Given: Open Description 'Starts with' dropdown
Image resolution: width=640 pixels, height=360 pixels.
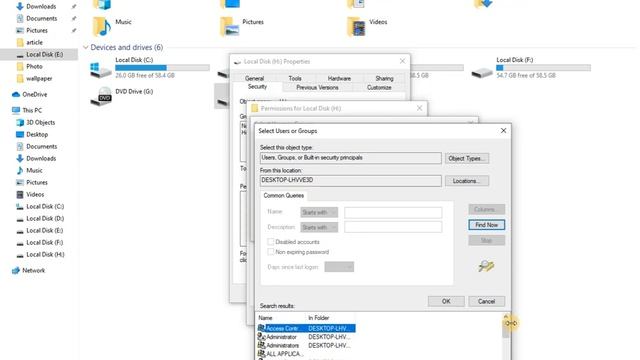Looking at the screenshot, I should click(x=319, y=227).
